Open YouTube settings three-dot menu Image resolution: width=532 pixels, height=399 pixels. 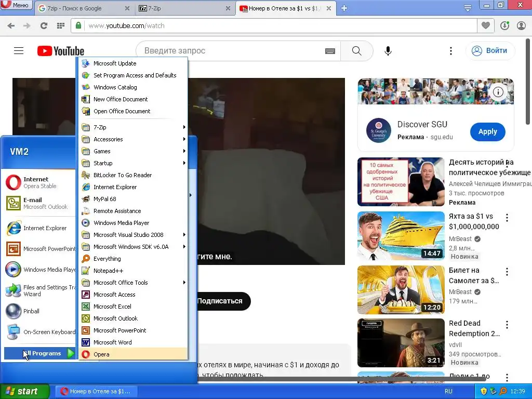tap(451, 51)
